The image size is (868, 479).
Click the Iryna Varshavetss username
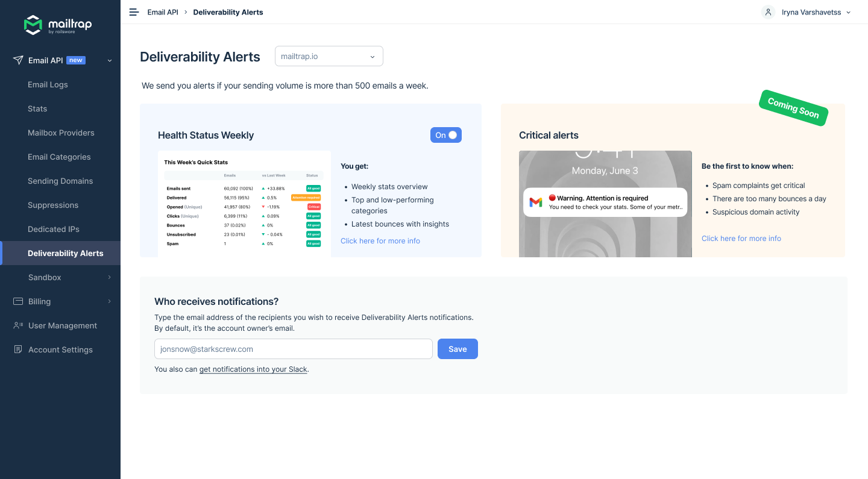[x=811, y=12]
